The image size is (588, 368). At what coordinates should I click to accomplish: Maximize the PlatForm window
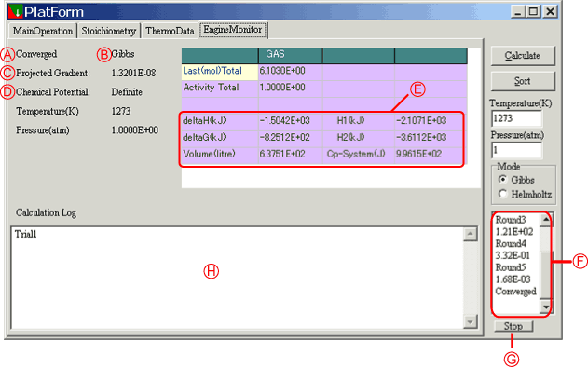pos(534,11)
